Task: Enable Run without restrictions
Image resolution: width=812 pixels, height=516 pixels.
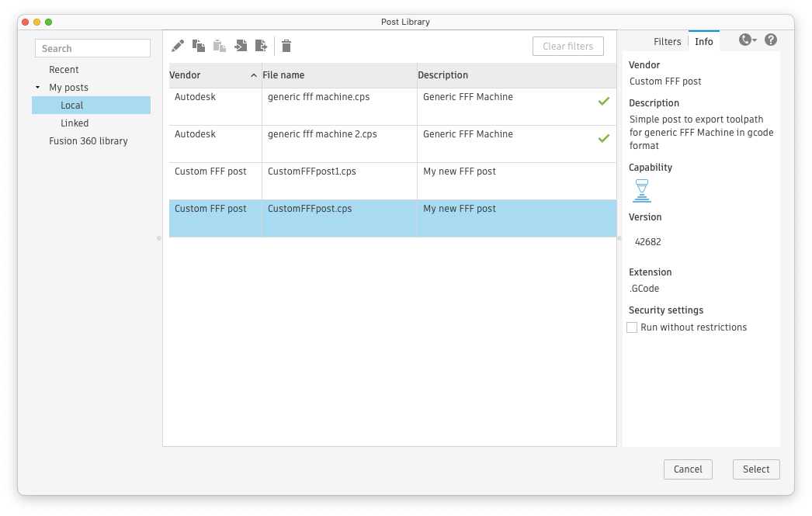Action: click(x=632, y=327)
